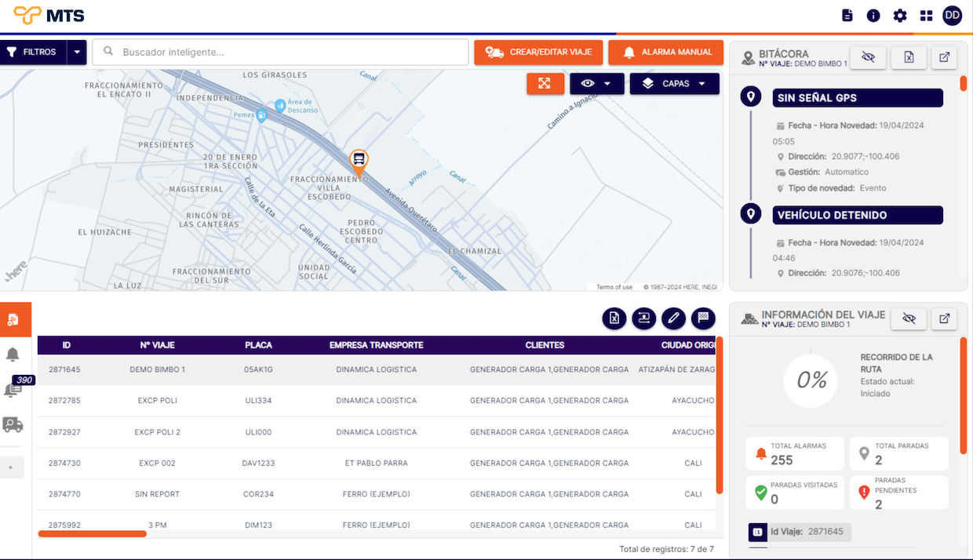Click the checkered flag icon above table
Viewport: 973px width, 560px height.
(703, 318)
